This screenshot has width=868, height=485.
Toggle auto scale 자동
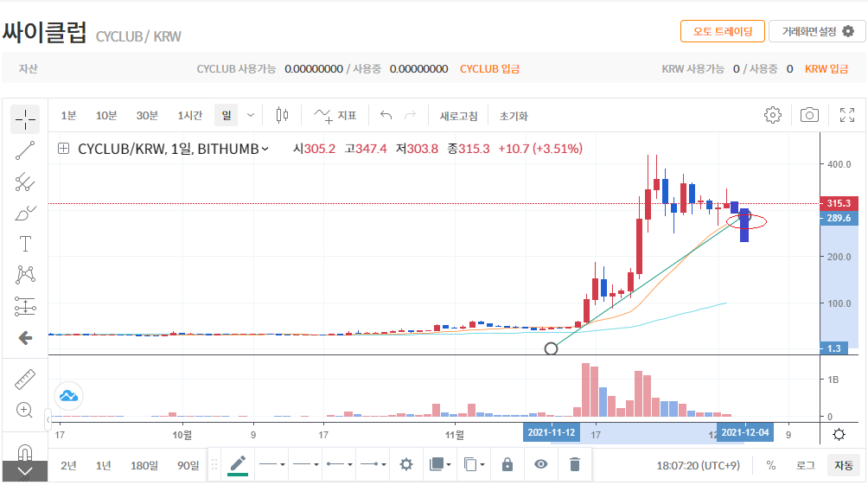[844, 465]
